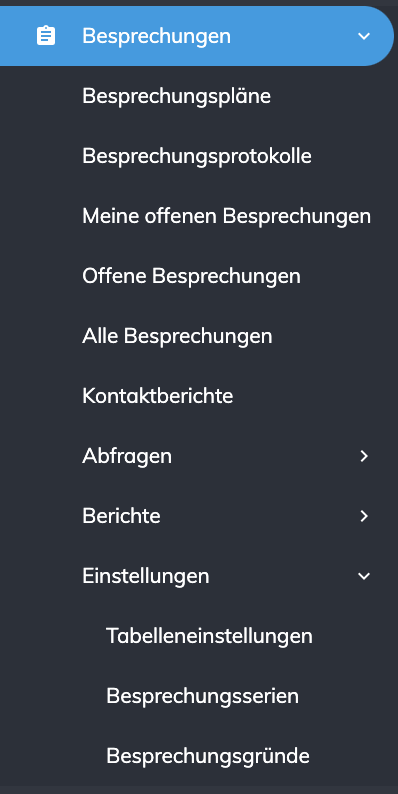Expand Berichte via its right chevron
The height and width of the screenshot is (794, 398).
[x=364, y=516]
